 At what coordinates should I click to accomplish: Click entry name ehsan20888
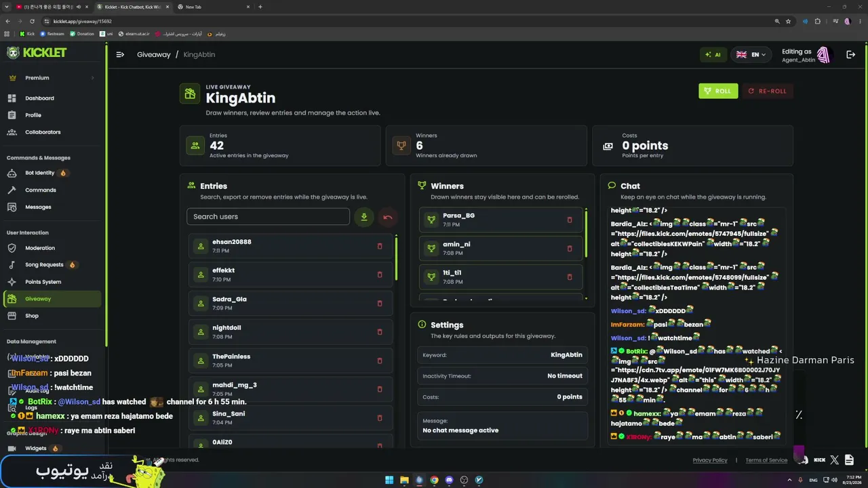[232, 242]
